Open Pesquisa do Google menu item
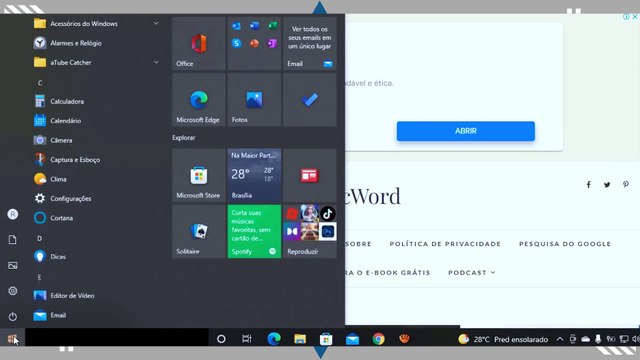Screen dimensions: 640x360 [565, 244]
